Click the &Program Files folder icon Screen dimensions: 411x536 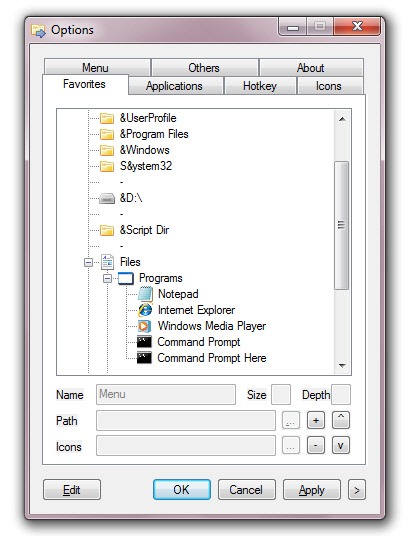pos(107,134)
